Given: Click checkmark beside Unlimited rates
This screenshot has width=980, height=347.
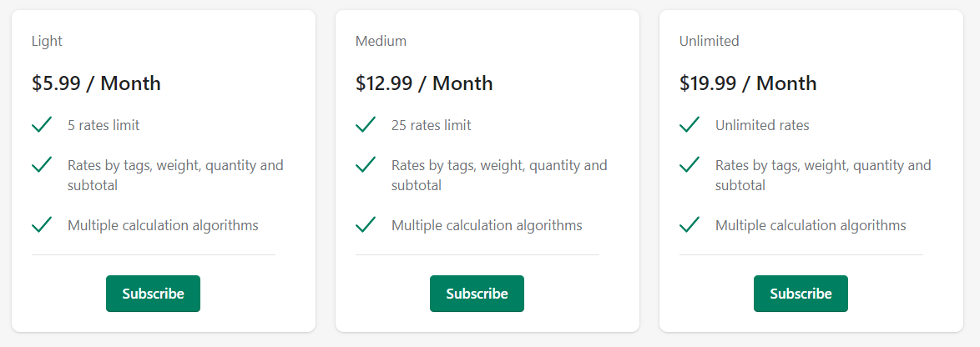Looking at the screenshot, I should [x=690, y=125].
